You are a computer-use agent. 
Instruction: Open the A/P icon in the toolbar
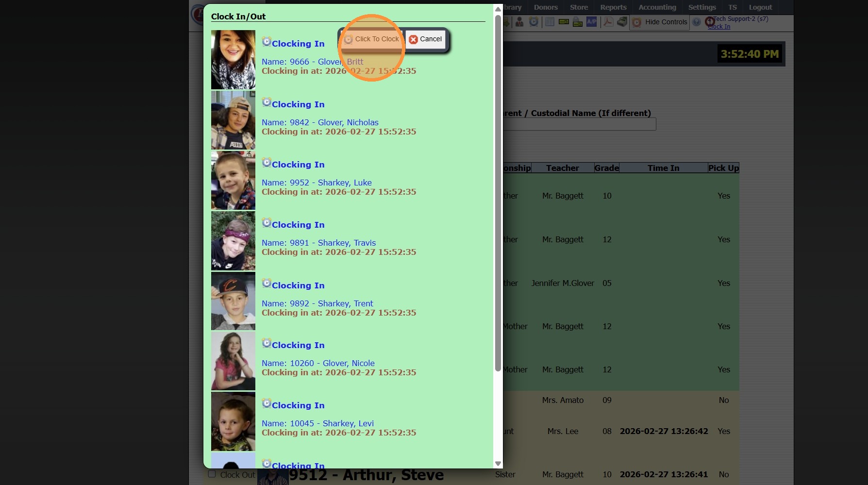[x=591, y=22]
